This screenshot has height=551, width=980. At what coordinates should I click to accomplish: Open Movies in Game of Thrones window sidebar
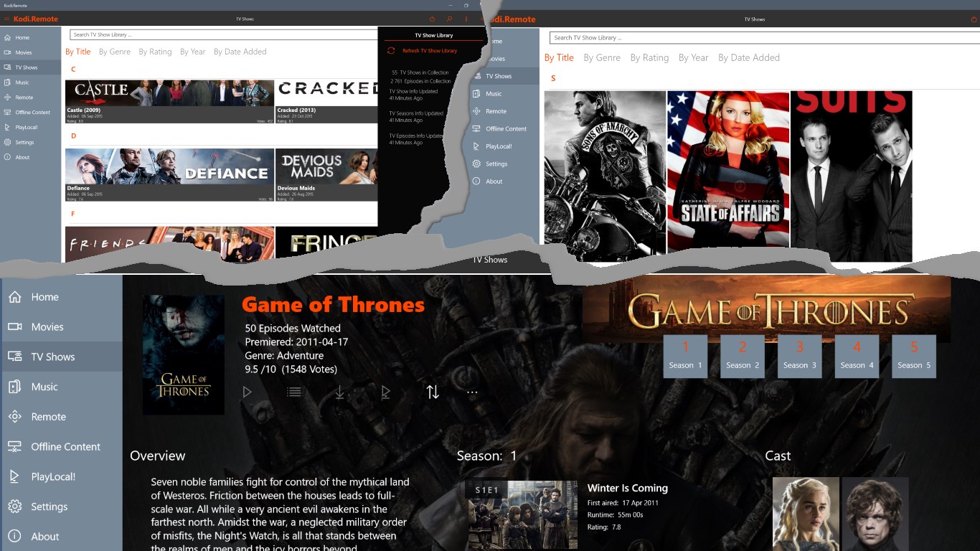pyautogui.click(x=61, y=327)
